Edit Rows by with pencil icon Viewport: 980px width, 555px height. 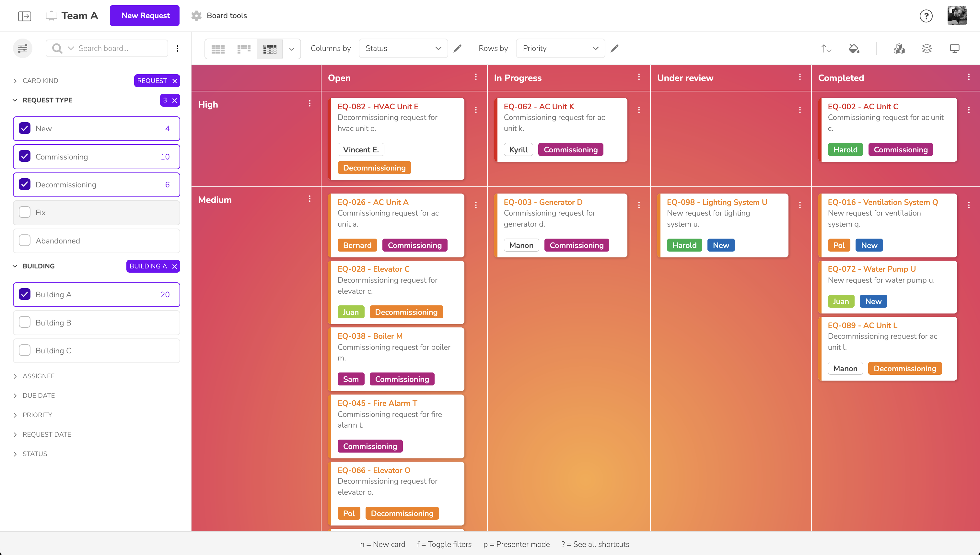[x=614, y=48]
